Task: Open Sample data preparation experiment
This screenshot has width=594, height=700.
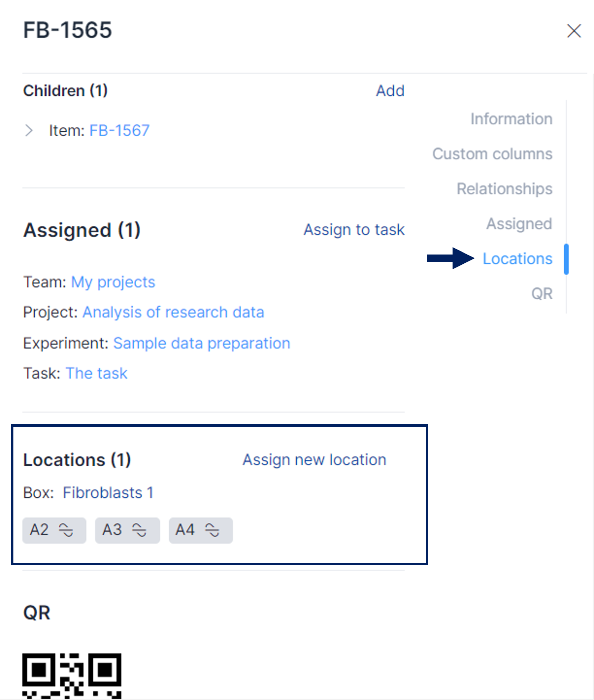Action: [201, 343]
